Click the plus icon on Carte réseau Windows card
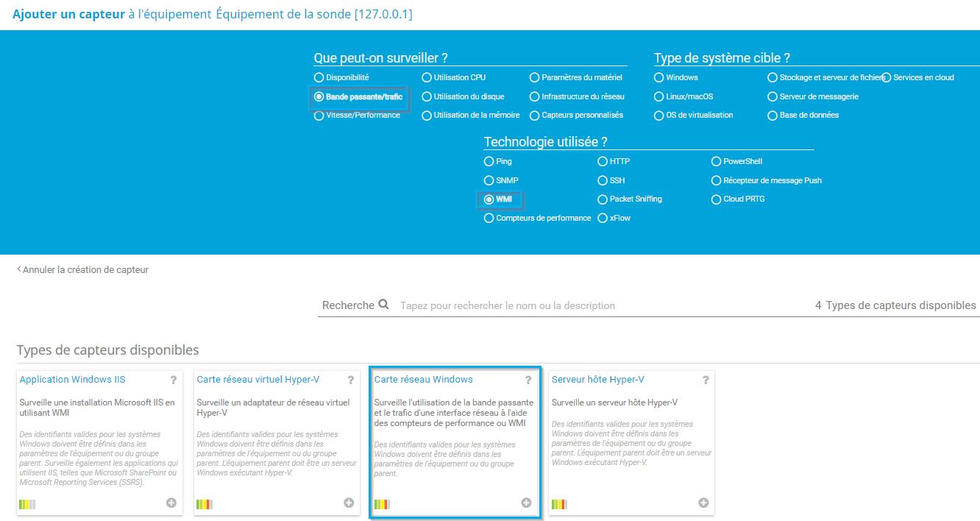This screenshot has width=980, height=521. (x=526, y=503)
